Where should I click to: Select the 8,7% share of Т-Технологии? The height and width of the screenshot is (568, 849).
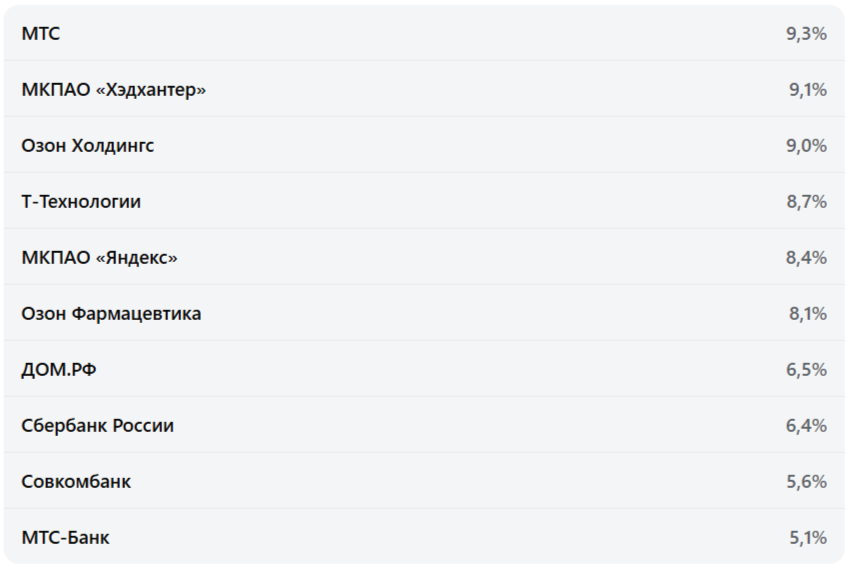(806, 202)
